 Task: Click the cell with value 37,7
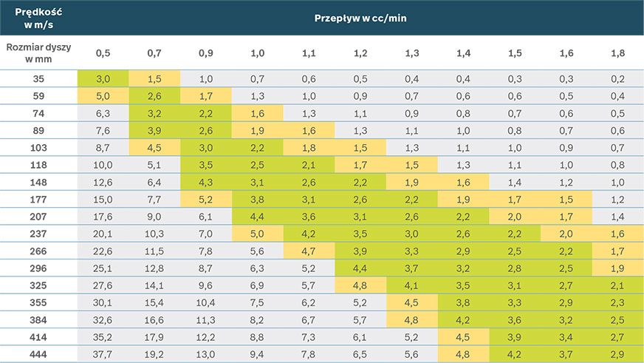(x=103, y=353)
